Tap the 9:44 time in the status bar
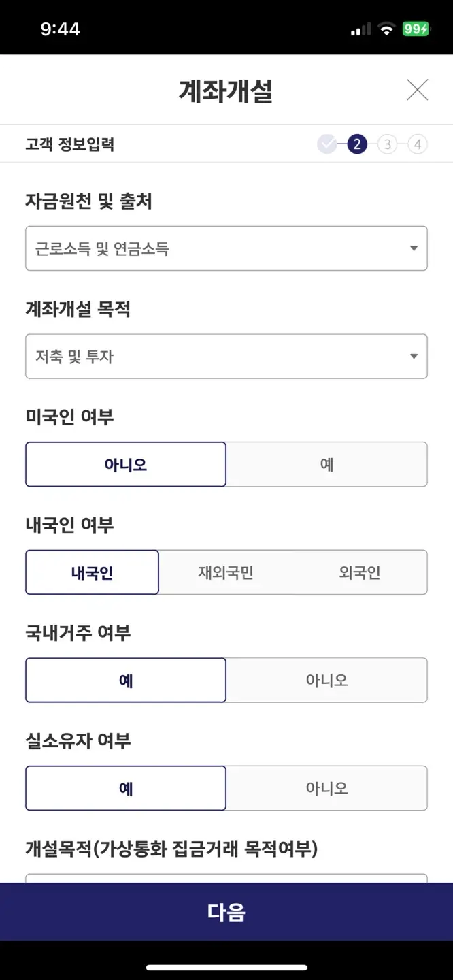 [61, 28]
